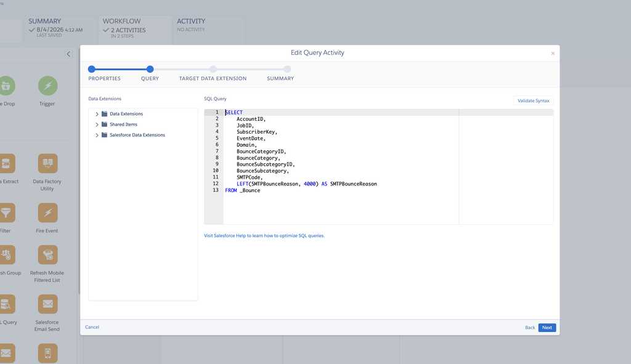Click the SELECT keyword on line 1
The height and width of the screenshot is (364, 631).
(234, 113)
